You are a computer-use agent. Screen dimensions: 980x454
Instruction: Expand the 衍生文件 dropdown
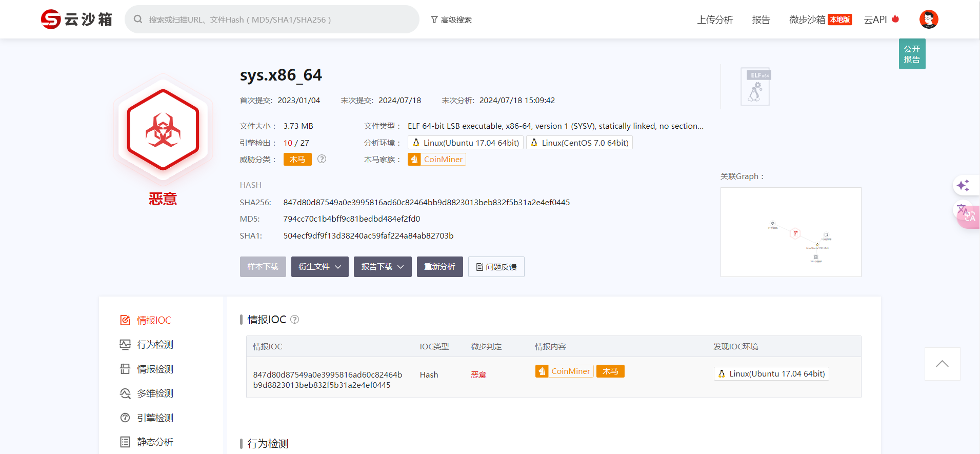click(x=320, y=267)
